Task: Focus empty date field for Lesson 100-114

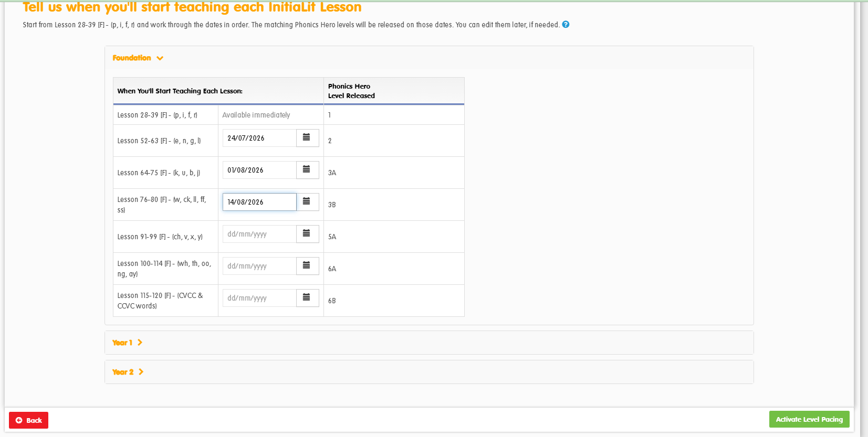Action: pos(259,266)
